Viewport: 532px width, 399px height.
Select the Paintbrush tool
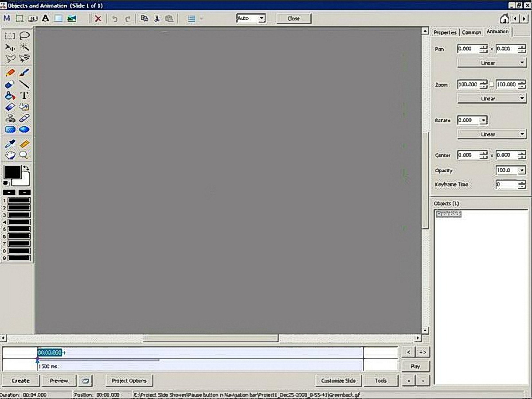25,73
